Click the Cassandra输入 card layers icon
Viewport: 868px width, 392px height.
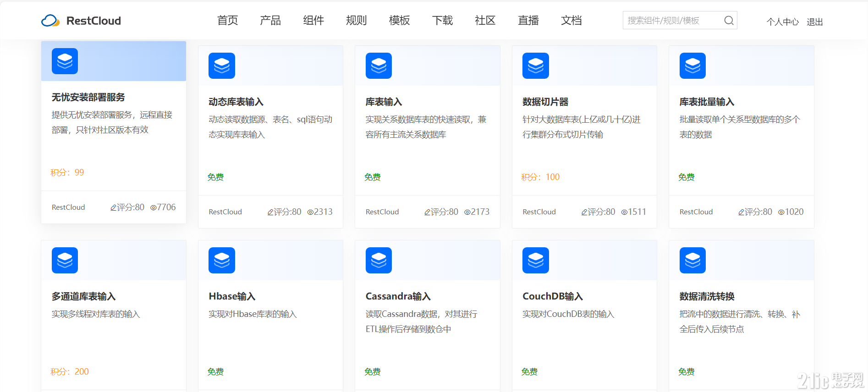tap(379, 260)
